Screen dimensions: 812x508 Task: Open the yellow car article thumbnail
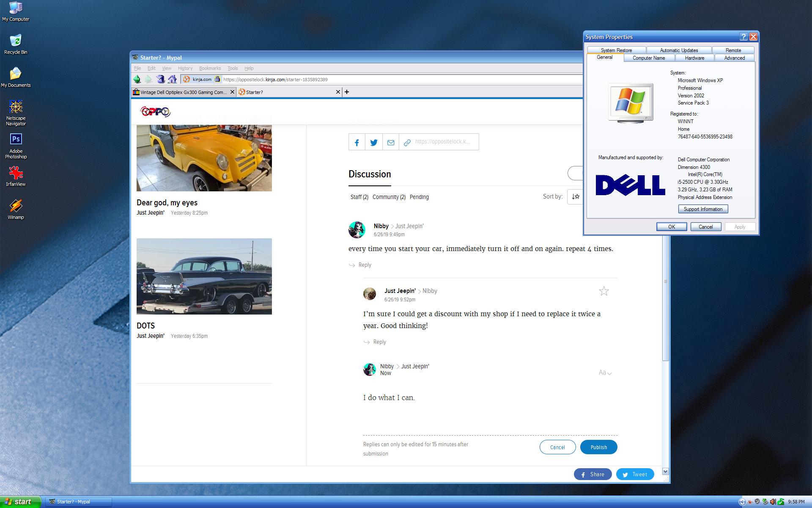click(204, 158)
